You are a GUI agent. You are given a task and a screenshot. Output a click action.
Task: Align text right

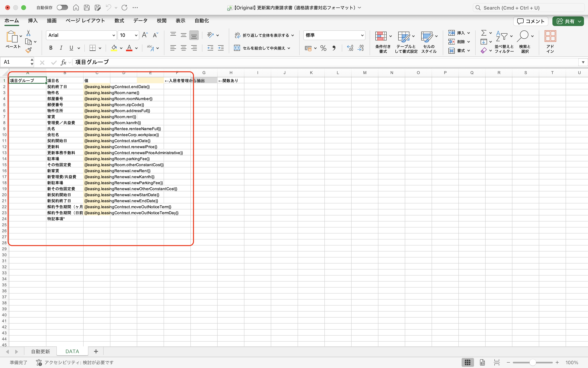coord(194,48)
